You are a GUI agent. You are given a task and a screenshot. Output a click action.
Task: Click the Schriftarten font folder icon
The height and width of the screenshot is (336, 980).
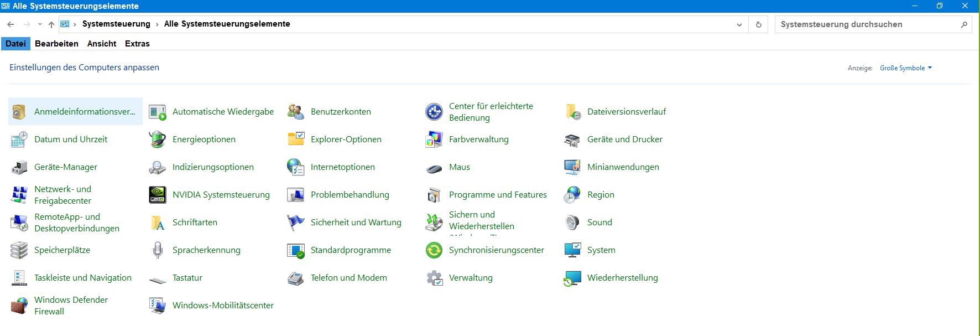click(x=157, y=223)
